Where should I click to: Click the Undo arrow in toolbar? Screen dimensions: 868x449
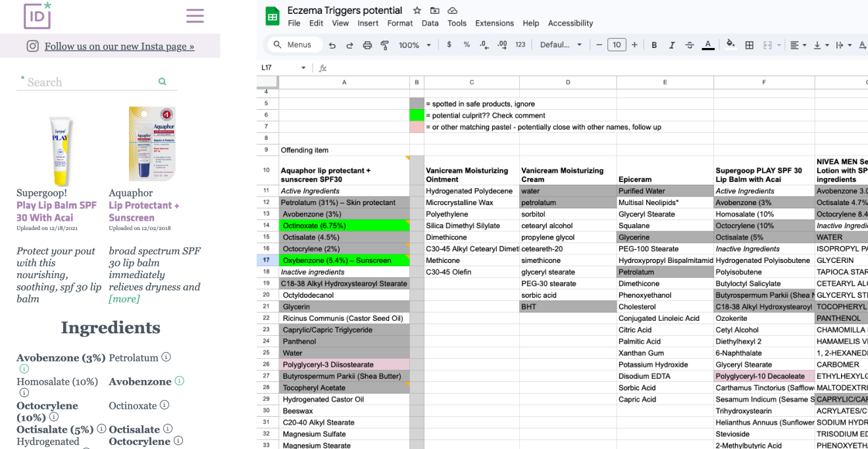coord(332,45)
